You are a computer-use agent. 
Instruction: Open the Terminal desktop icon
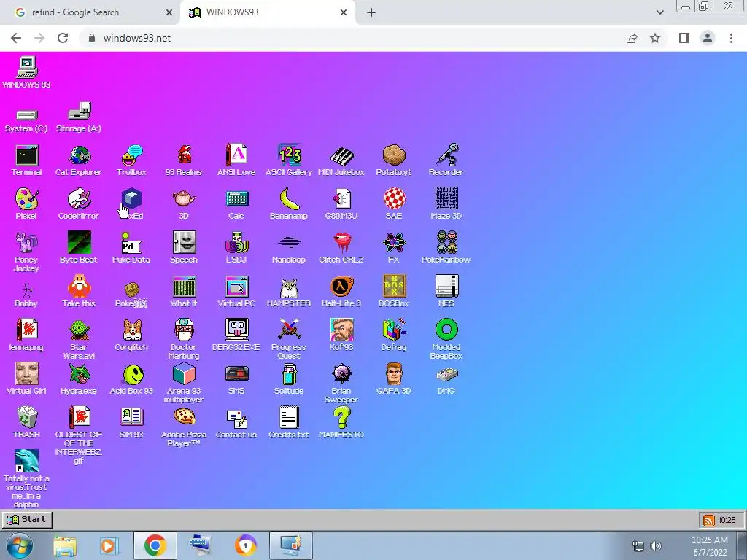[x=27, y=160]
